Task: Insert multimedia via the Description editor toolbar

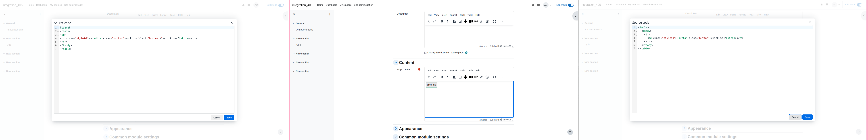Action: (x=460, y=22)
